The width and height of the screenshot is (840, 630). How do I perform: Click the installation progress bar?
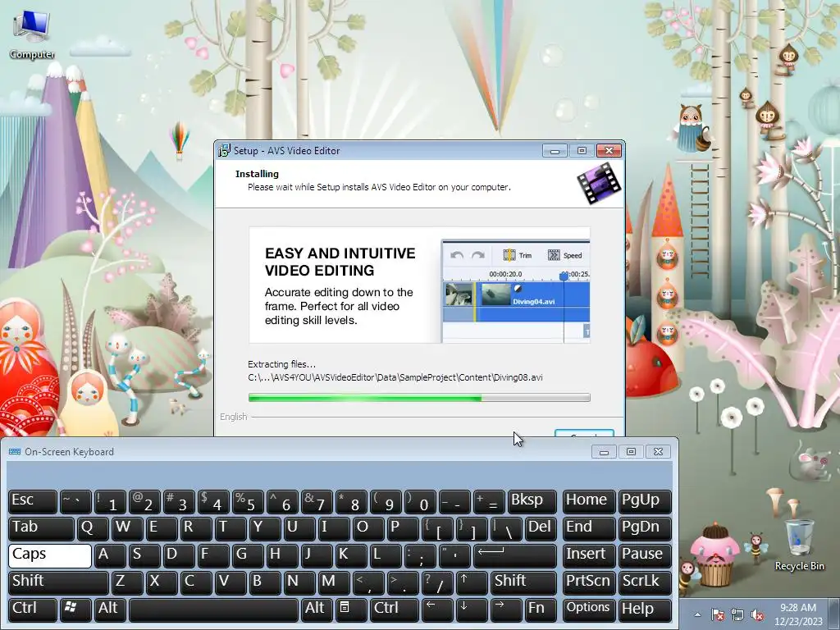tap(419, 398)
